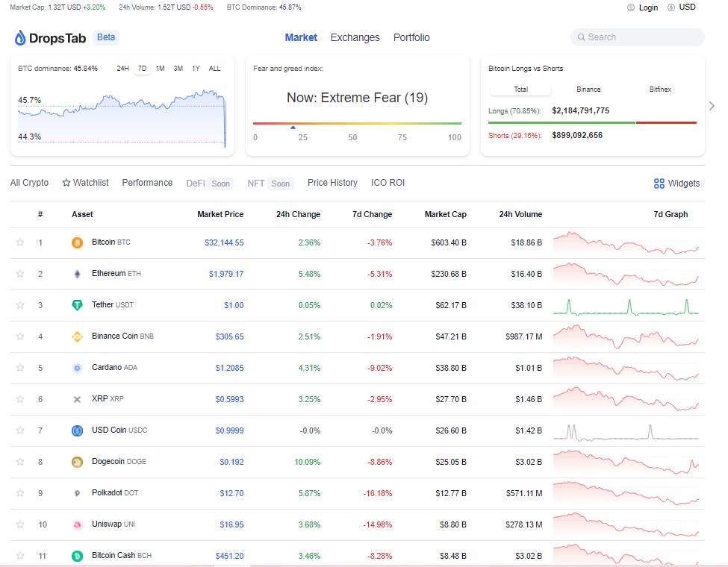This screenshot has height=567, width=728.
Task: Click the Ethereum coin icon
Action: pyautogui.click(x=77, y=274)
